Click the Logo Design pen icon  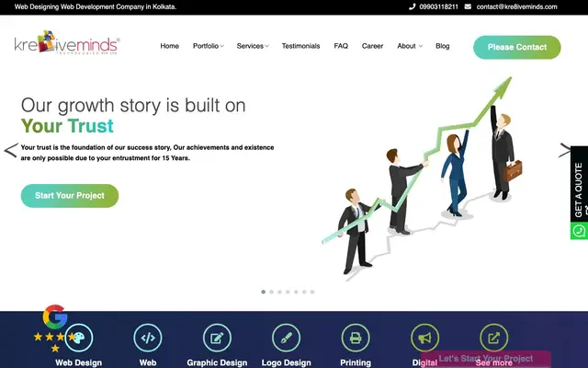(x=286, y=338)
